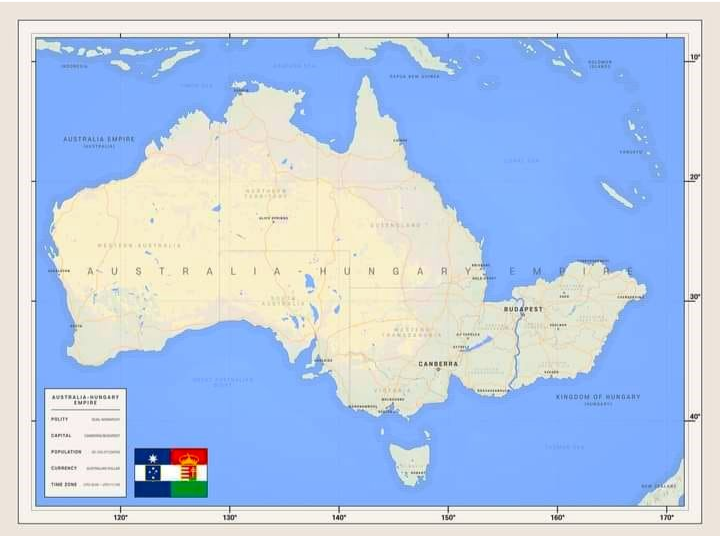Viewport: 720px width, 536px height.
Task: Click the 'ALICE SPRINGS' city label
Action: pos(273,218)
